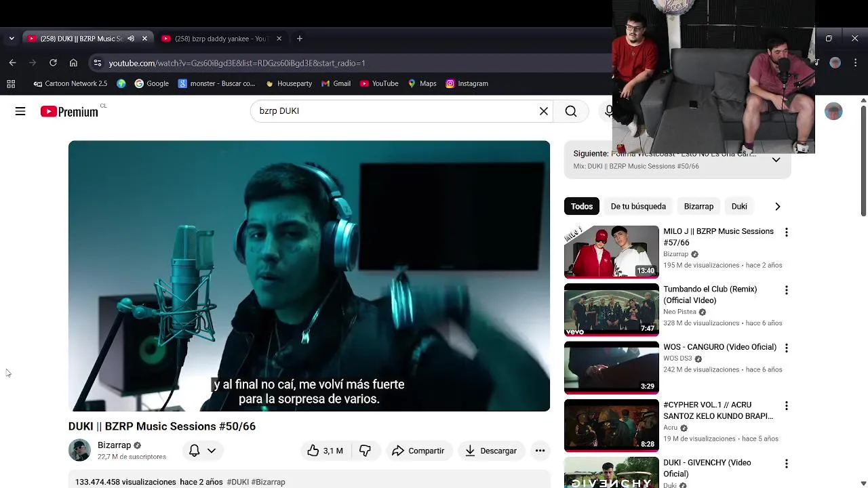The width and height of the screenshot is (868, 488).
Task: Open the browser profile icon
Action: 835,62
